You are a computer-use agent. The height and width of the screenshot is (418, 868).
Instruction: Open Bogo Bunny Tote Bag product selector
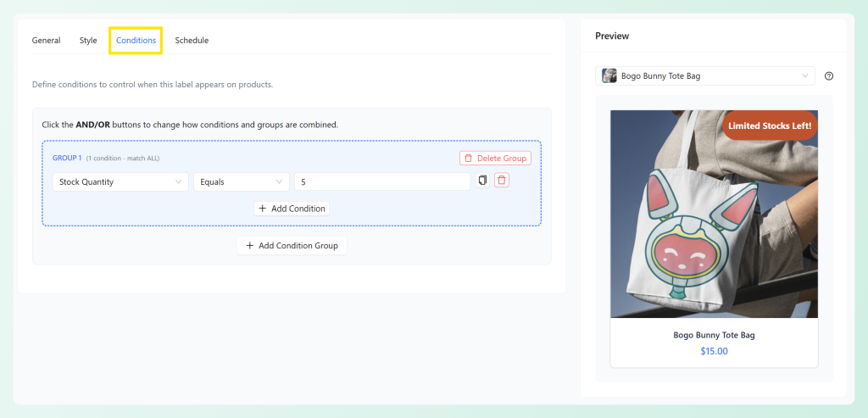point(704,75)
